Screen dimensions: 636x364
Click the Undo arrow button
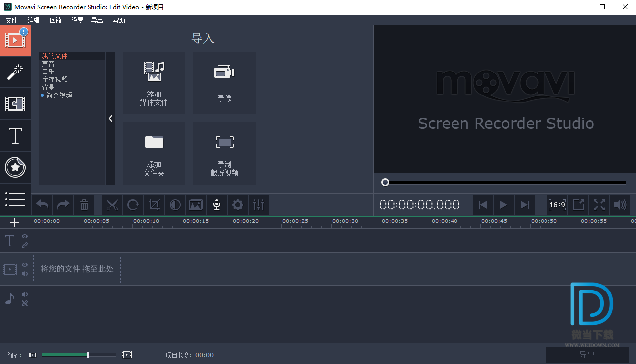tap(43, 205)
